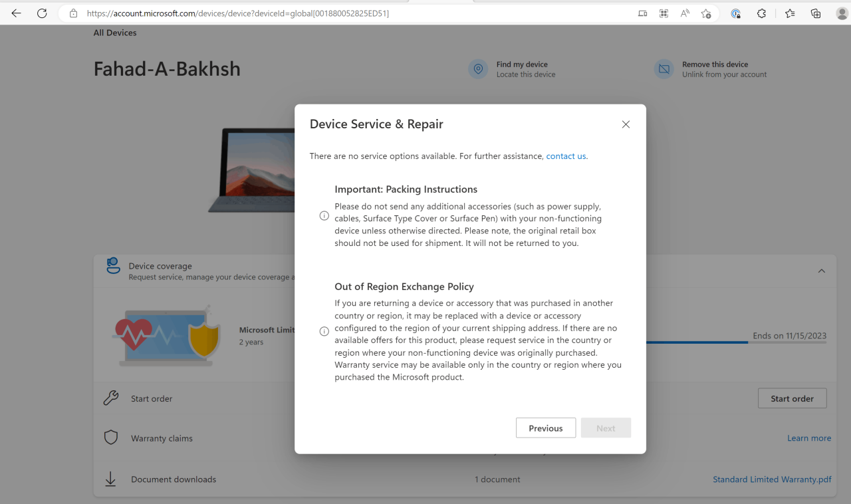The image size is (851, 504).
Task: Click the Find my device location icon
Action: (x=478, y=69)
